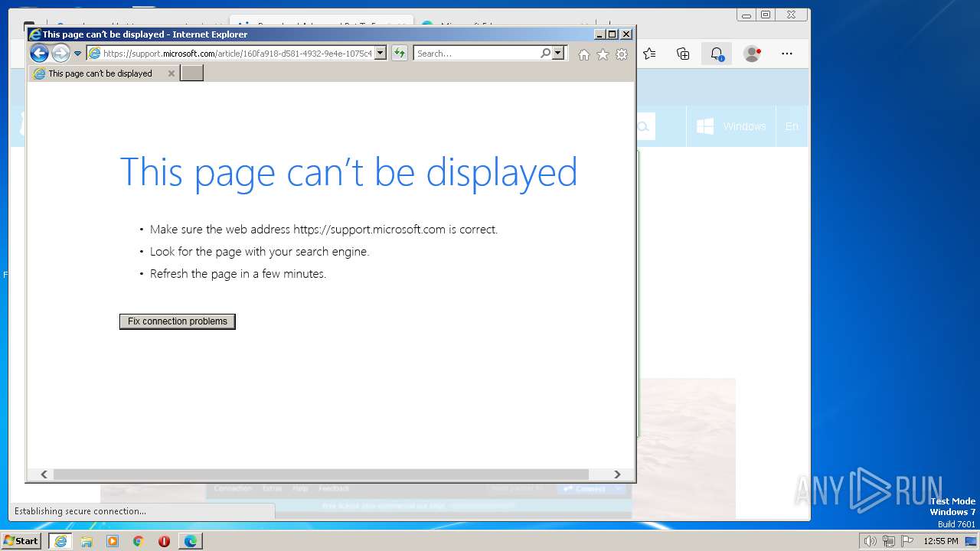Open the network tray icon
The image size is (980, 551).
coord(889,541)
